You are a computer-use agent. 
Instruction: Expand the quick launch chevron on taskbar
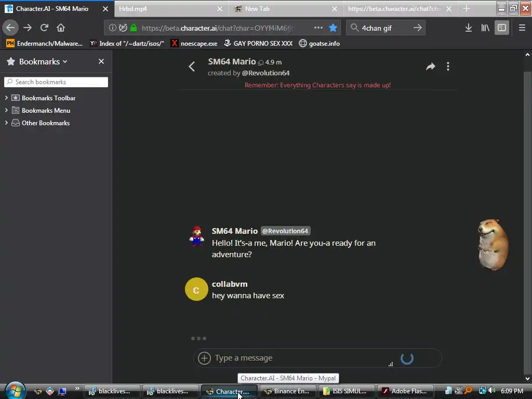(77, 389)
